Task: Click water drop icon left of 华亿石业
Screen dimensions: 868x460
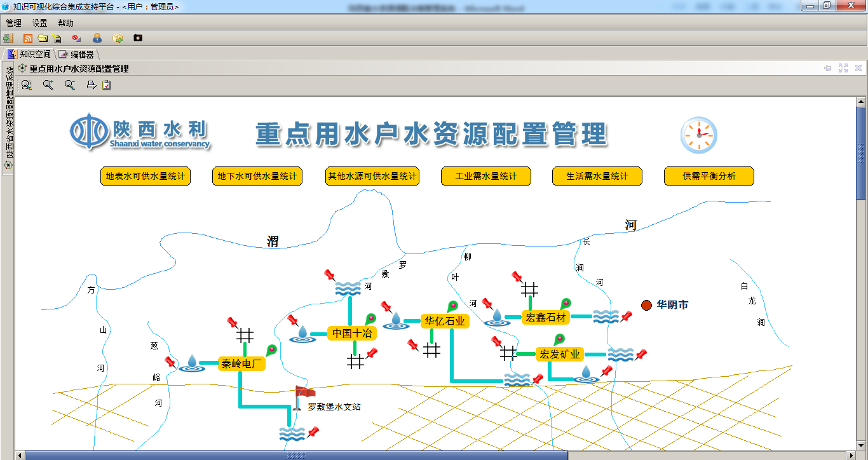Action: [396, 320]
